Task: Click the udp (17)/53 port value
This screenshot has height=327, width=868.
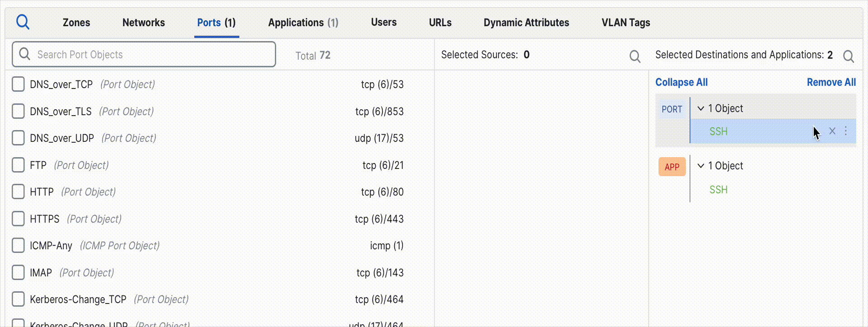Action: (379, 138)
